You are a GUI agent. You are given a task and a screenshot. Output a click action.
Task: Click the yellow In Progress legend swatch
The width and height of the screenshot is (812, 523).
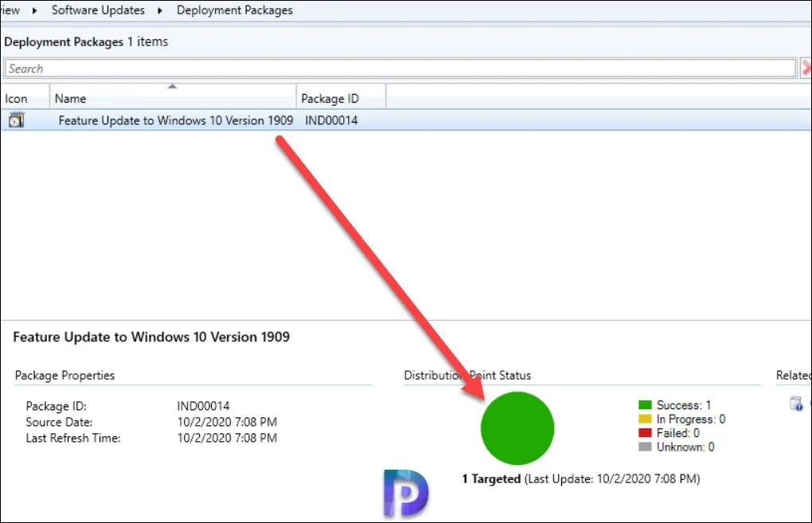click(x=645, y=419)
